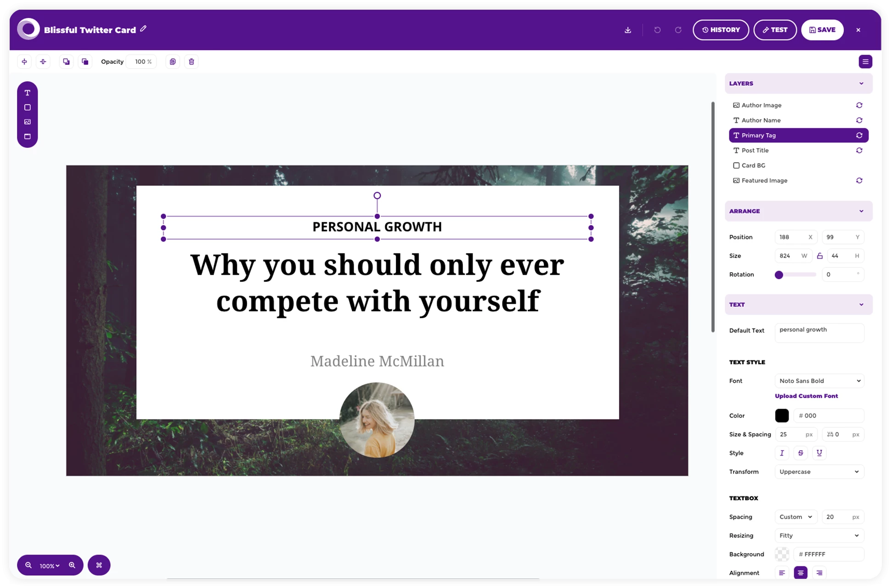Click dynamic sync icon on Featured Image layer
The image size is (891, 588).
click(859, 181)
